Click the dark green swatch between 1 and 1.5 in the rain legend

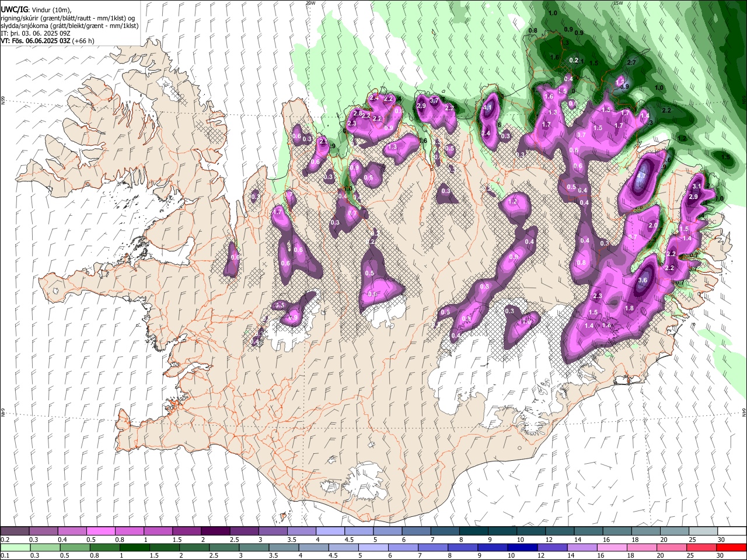(x=135, y=548)
